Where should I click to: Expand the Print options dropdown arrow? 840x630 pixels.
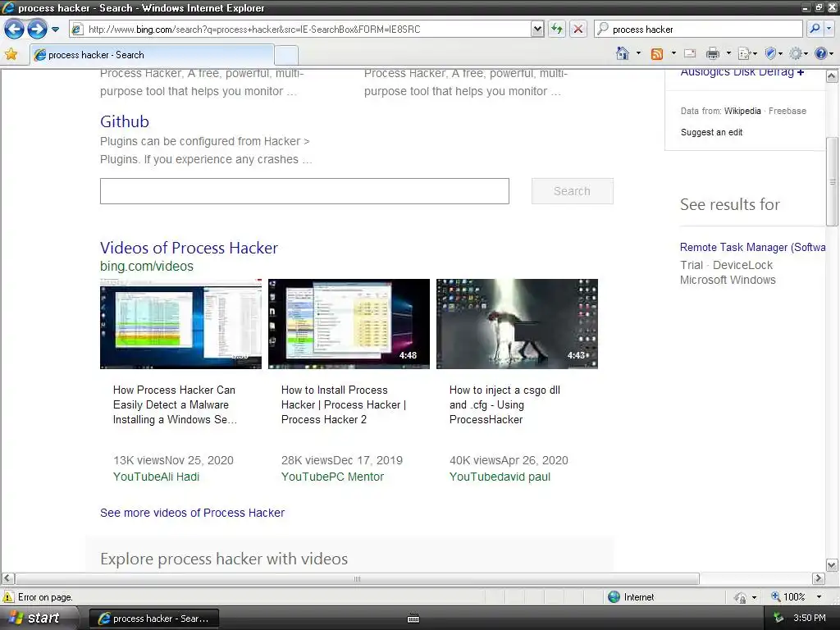[x=728, y=53]
